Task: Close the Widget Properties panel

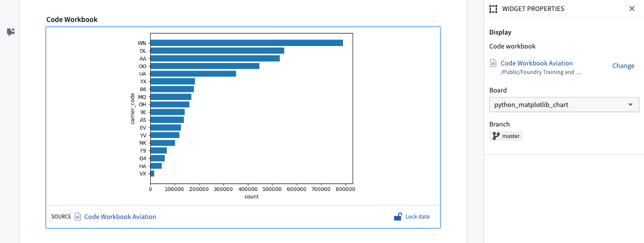Action: point(632,8)
